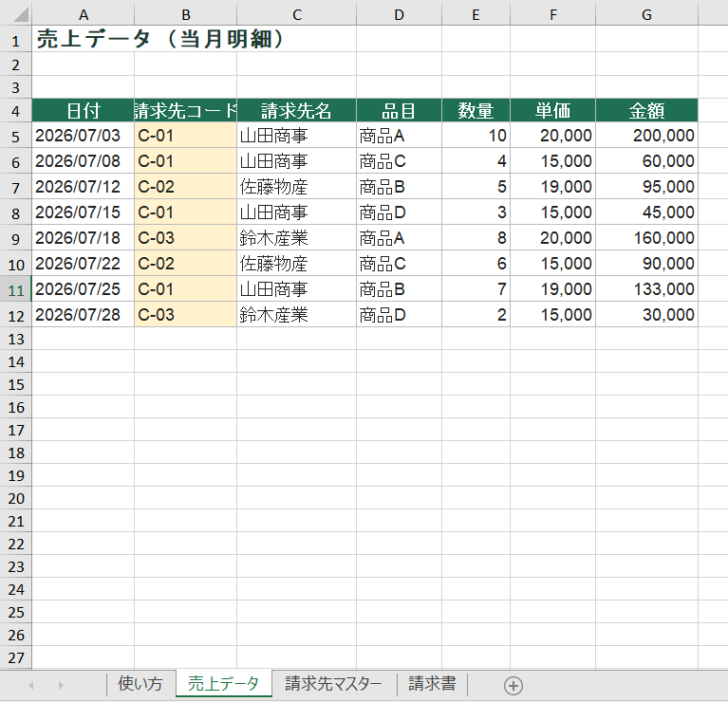Click the 単価 header cell

553,110
